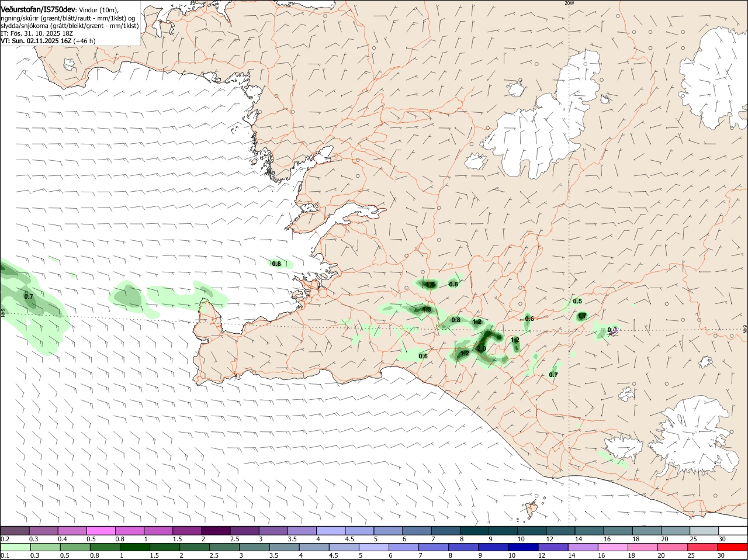Select the dark blue lower legend swatch at 10
The image size is (748, 560).
[x=523, y=547]
